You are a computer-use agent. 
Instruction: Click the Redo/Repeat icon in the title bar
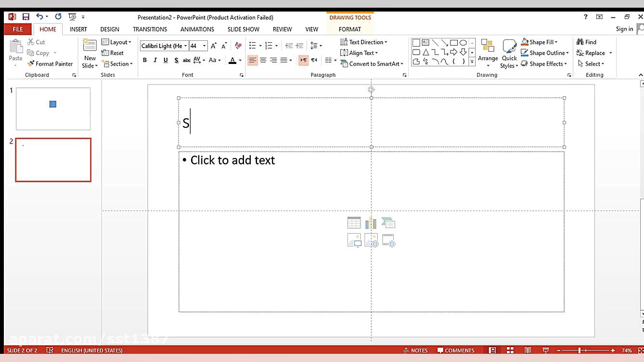(x=58, y=17)
